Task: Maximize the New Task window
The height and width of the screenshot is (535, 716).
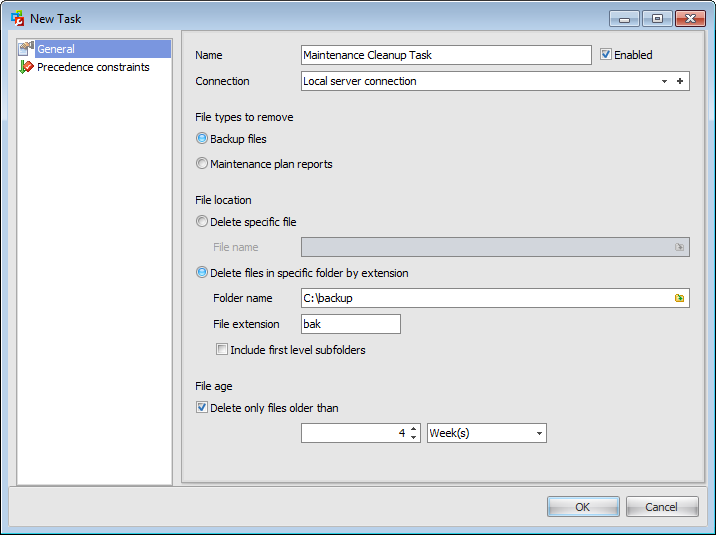Action: (x=657, y=19)
